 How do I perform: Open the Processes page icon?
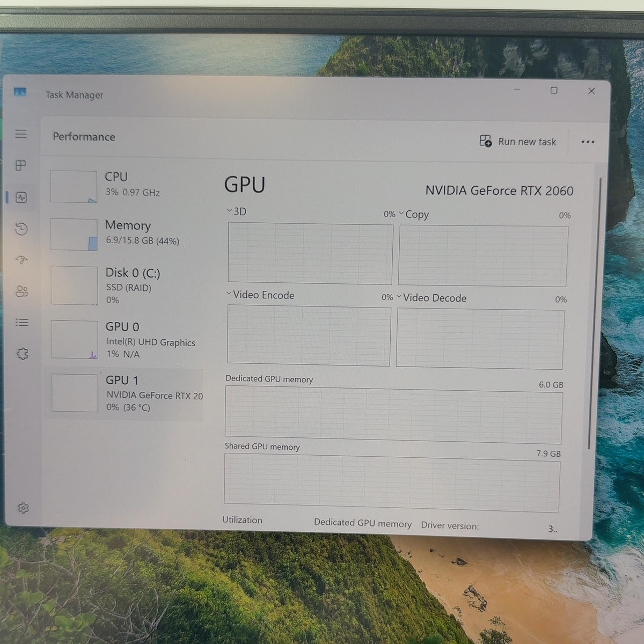pos(21,165)
